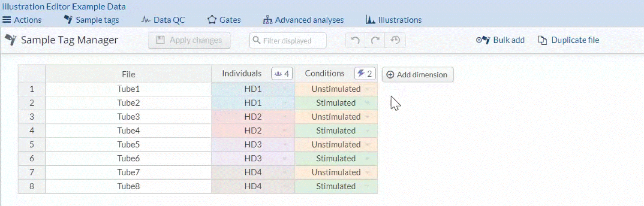
Task: Open the Tube3 Individuals dropdown arrow
Action: pyautogui.click(x=285, y=117)
